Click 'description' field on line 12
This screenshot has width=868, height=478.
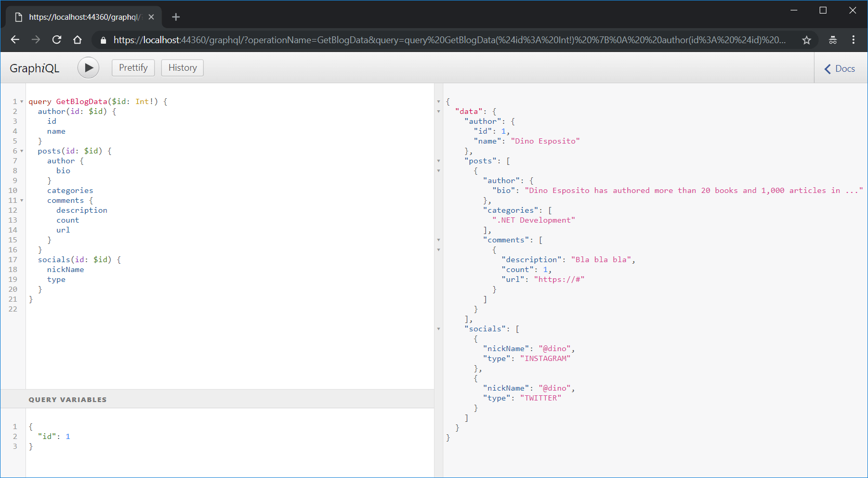click(82, 210)
